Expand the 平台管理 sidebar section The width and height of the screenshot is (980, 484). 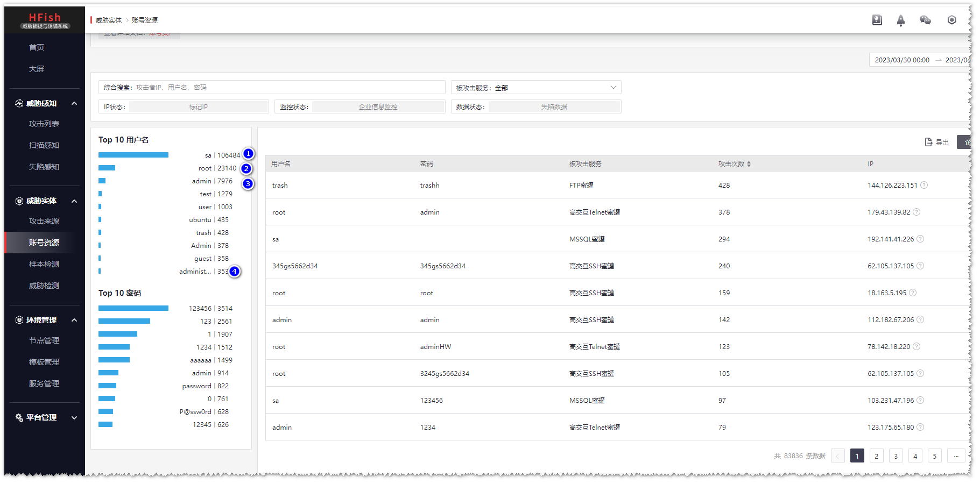coord(74,417)
